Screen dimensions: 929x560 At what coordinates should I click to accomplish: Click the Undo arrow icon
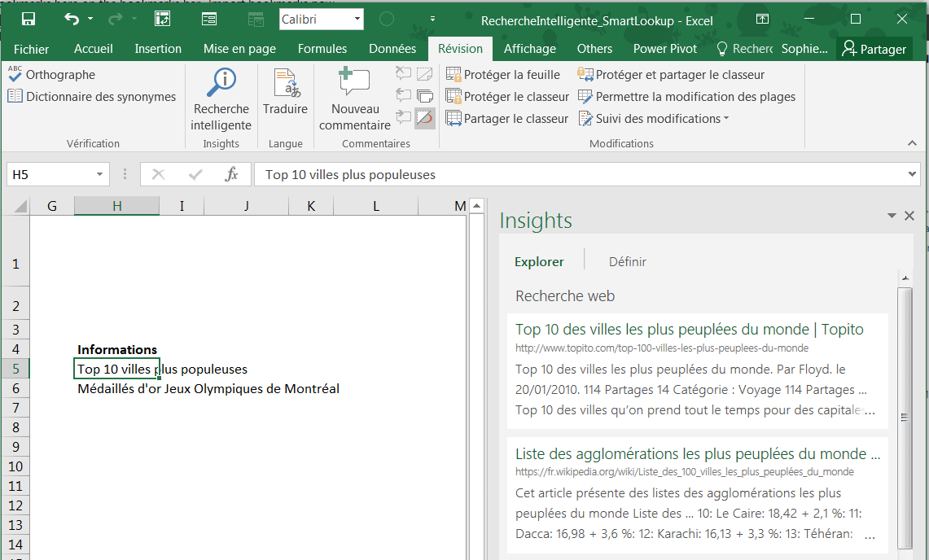[72, 19]
